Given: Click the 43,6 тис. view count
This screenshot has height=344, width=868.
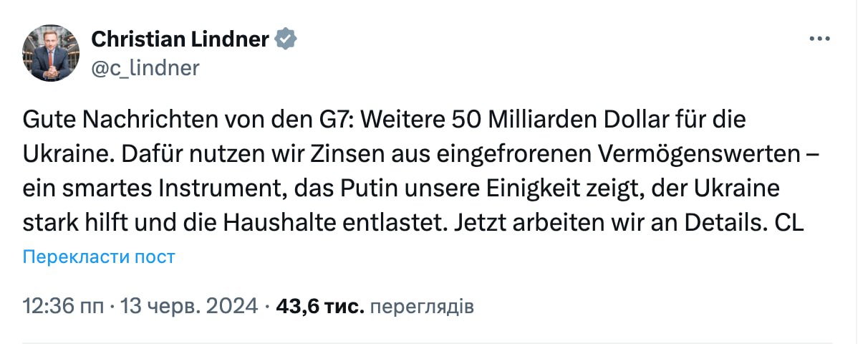Looking at the screenshot, I should [320, 307].
